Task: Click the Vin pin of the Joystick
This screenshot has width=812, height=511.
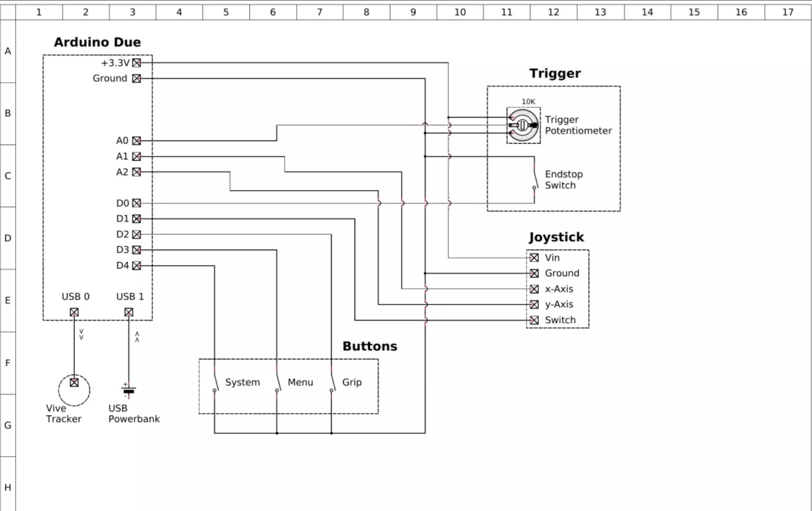Action: tap(535, 258)
